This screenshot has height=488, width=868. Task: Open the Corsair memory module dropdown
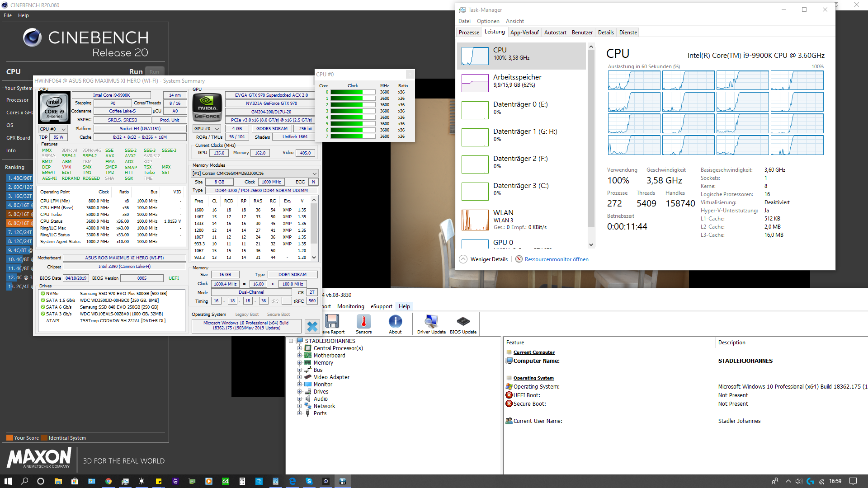pyautogui.click(x=255, y=174)
